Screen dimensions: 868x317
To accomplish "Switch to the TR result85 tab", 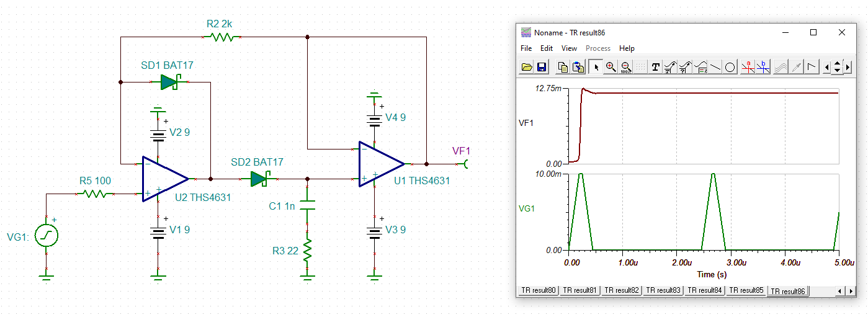I will coord(746,290).
